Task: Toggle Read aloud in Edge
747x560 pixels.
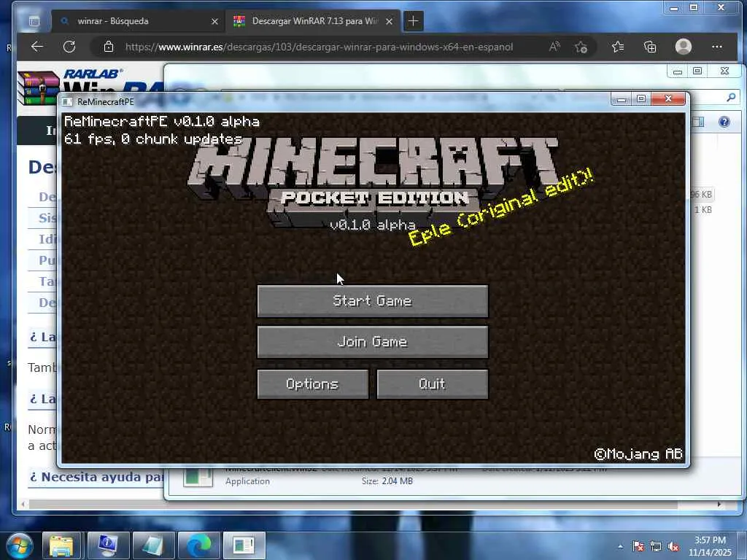Action: point(554,47)
